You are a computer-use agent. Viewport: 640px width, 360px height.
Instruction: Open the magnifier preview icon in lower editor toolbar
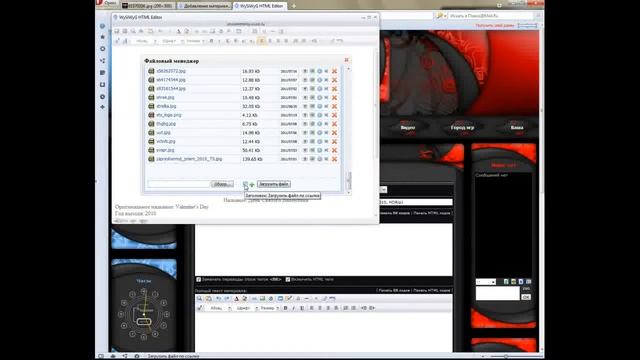point(200,299)
